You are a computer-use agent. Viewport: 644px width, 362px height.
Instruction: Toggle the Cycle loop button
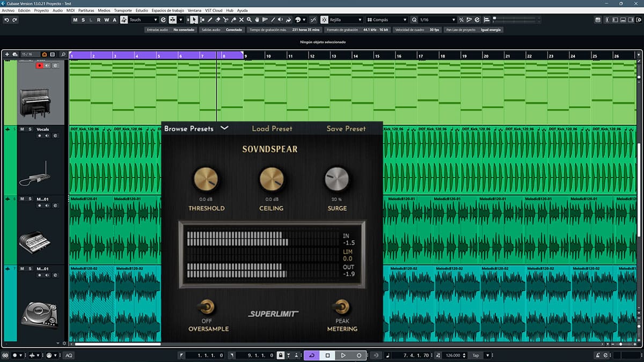coord(312,356)
